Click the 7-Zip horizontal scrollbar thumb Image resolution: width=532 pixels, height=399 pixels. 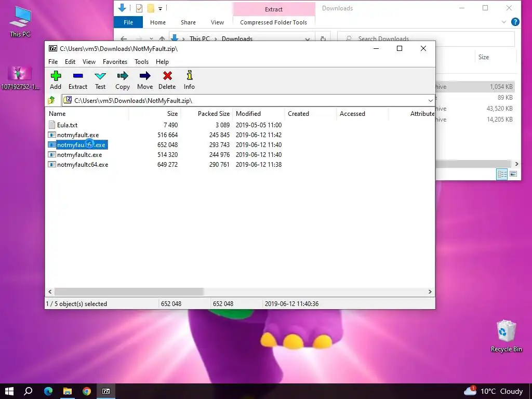coord(129,292)
